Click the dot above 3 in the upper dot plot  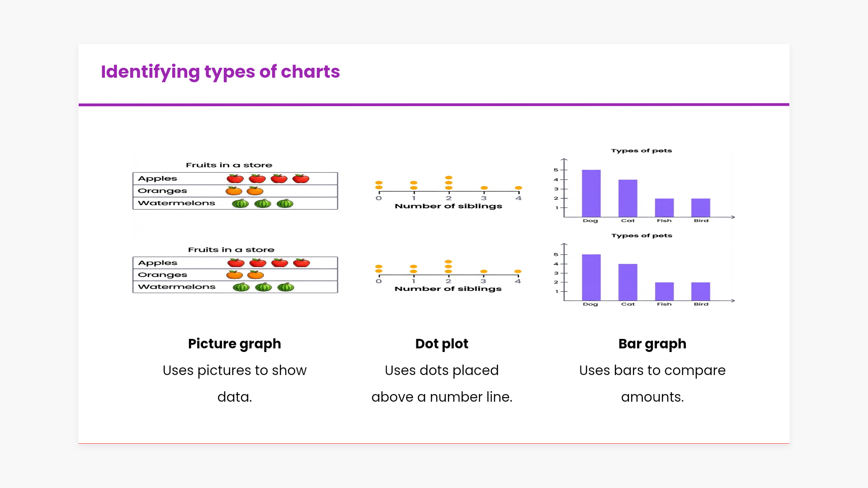(x=484, y=188)
